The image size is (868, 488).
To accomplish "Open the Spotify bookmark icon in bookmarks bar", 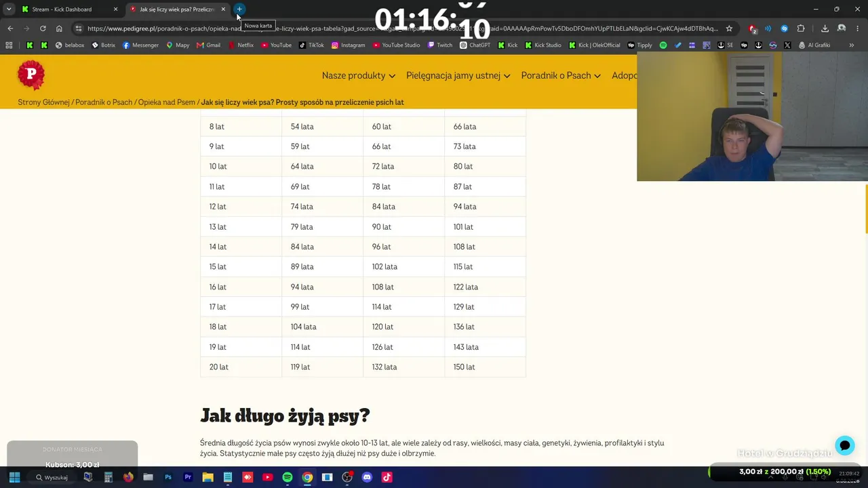I will (663, 45).
